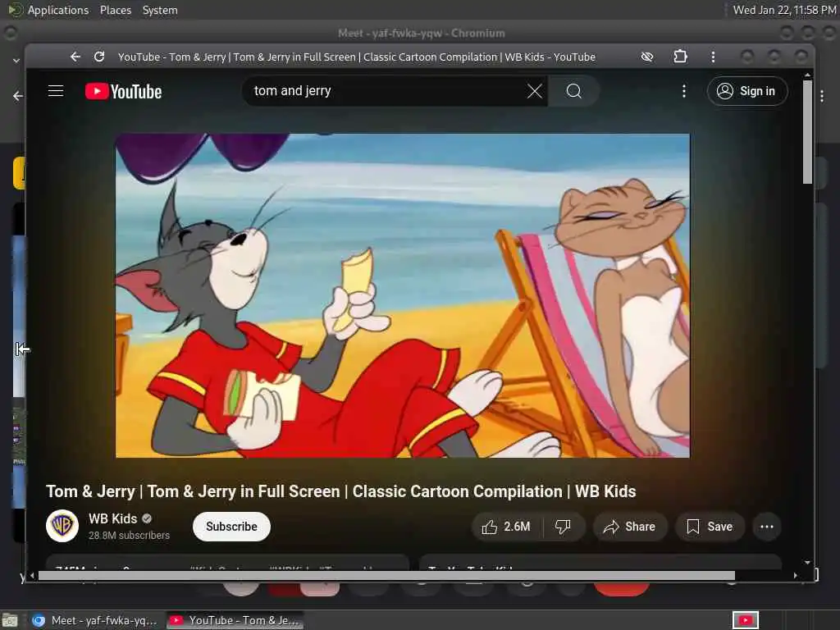The width and height of the screenshot is (840, 630).
Task: Open the extensions puzzle icon
Action: click(x=680, y=57)
